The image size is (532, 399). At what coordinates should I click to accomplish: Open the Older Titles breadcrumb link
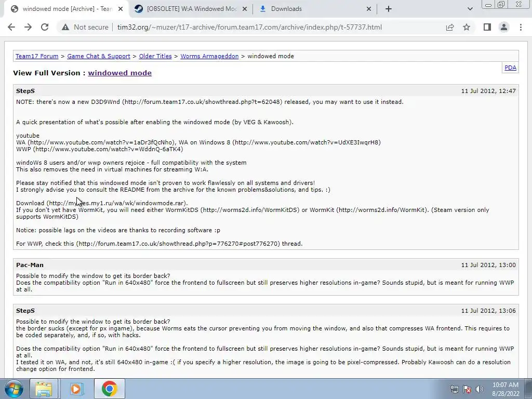tap(155, 56)
